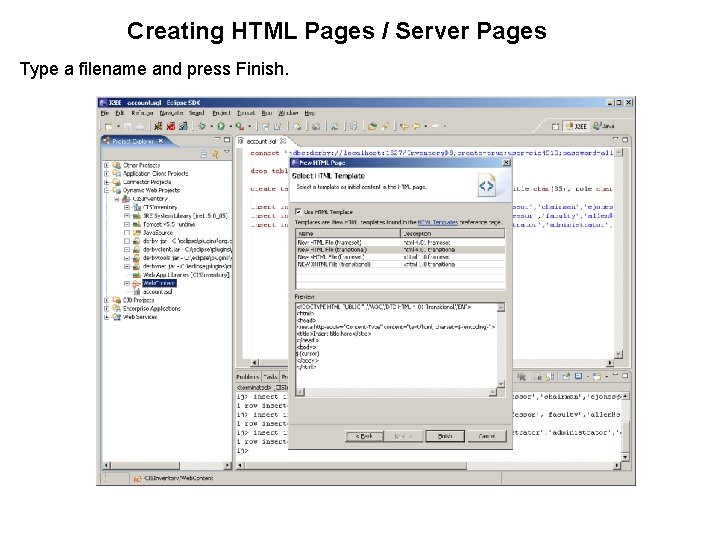Click the Web Services tree icon
Viewport: 720px width, 540px height.
click(117, 317)
